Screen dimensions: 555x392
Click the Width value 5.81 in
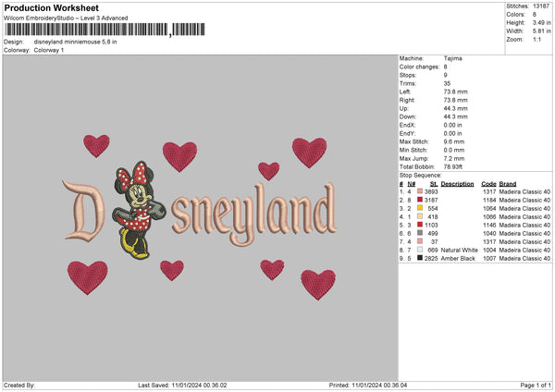(x=541, y=31)
